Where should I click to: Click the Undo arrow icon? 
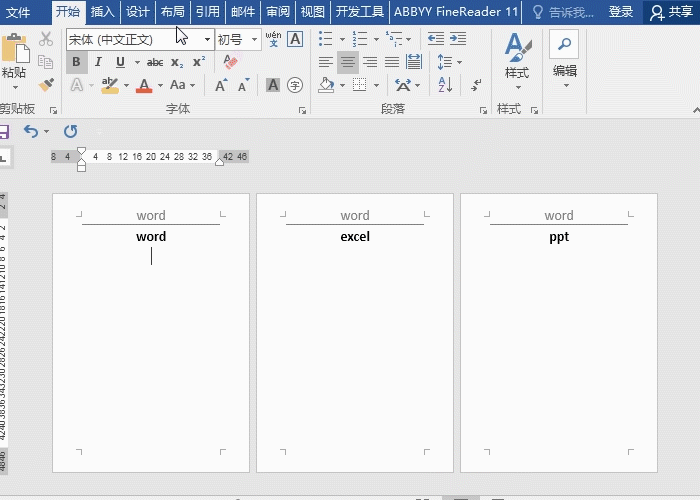coord(31,131)
